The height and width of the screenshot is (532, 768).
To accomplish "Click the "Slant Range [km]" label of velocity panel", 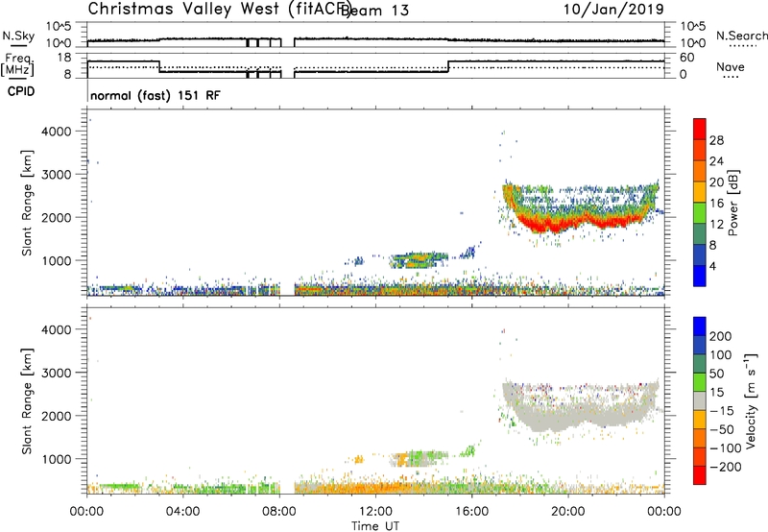I will coord(27,401).
